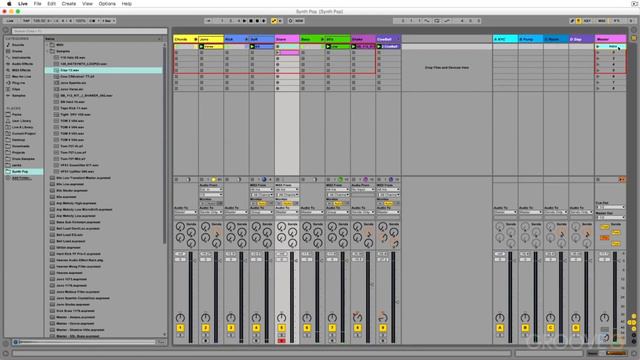Image resolution: width=640 pixels, height=360 pixels.
Task: Click the TAP tempo button
Action: (x=26, y=20)
